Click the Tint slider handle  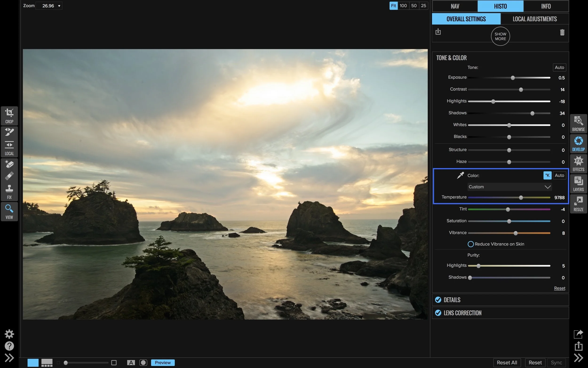point(508,210)
